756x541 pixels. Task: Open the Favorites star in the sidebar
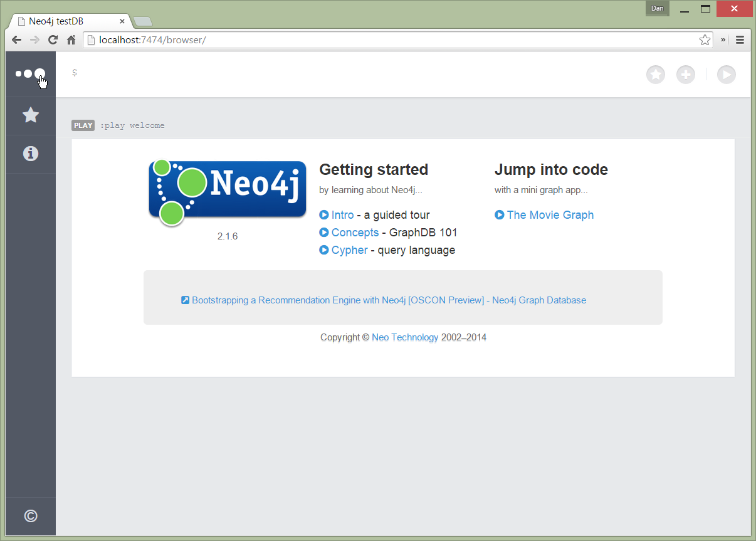[x=30, y=115]
